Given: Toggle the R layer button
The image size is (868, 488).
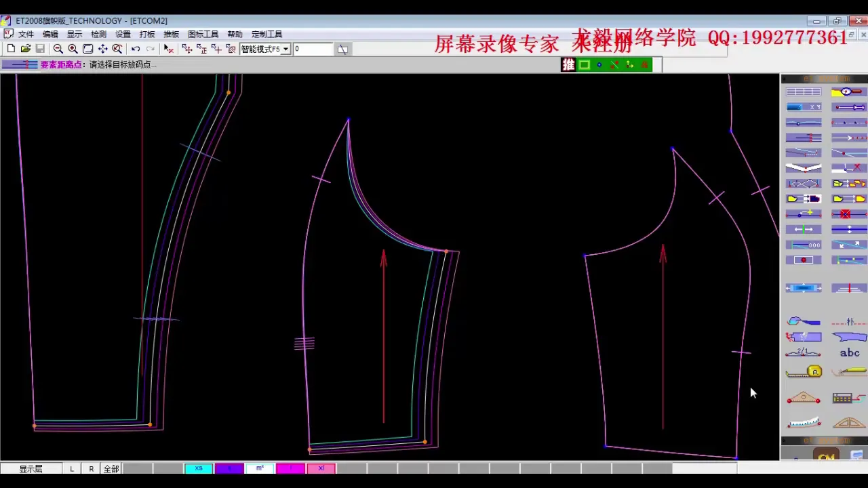Looking at the screenshot, I should pyautogui.click(x=92, y=468).
